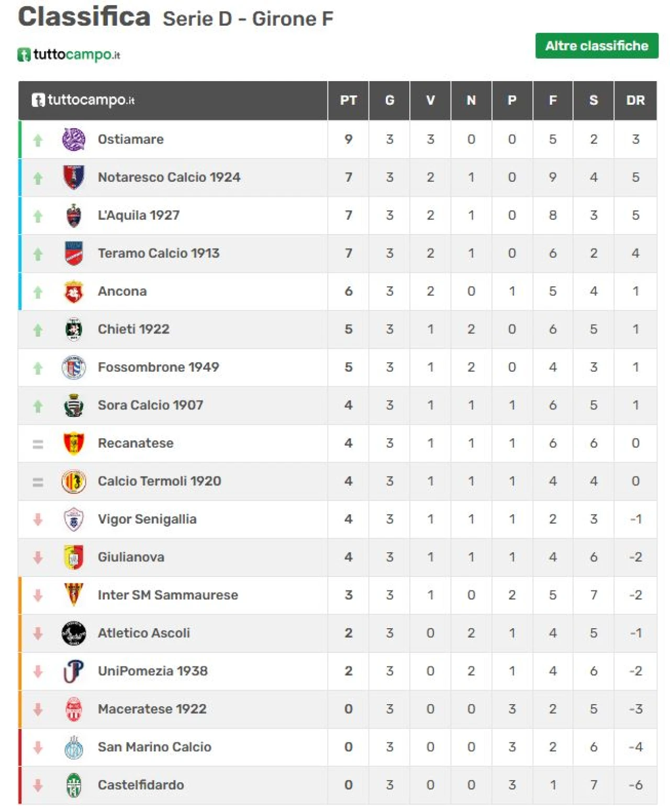The width and height of the screenshot is (670, 812).
Task: Click the Notaresco Calcio 1924 crest
Action: (73, 177)
